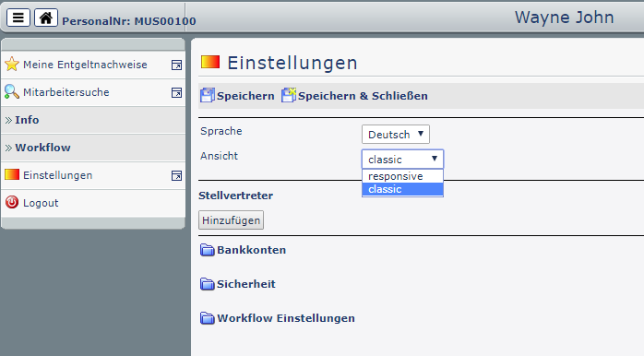This screenshot has width=644, height=356.
Task: Click the Speichern disk icon
Action: (x=208, y=95)
